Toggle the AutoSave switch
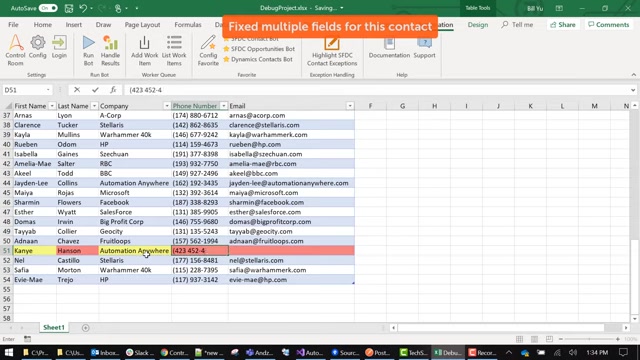 click(x=48, y=8)
